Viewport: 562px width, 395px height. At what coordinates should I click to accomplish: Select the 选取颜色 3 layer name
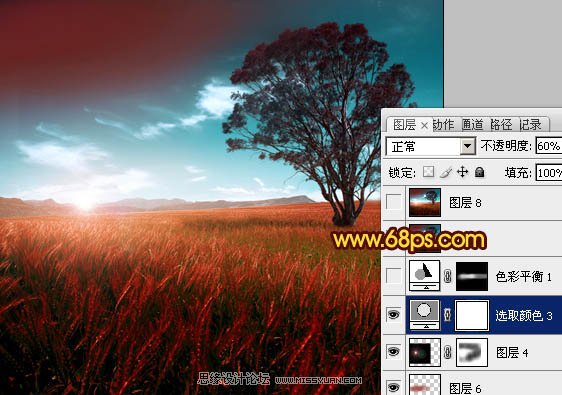pyautogui.click(x=524, y=316)
